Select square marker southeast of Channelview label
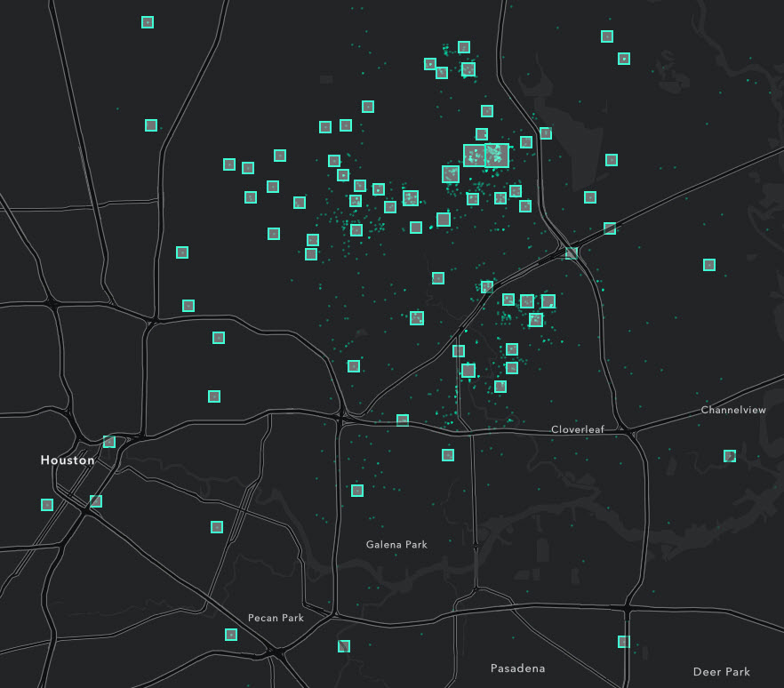 click(730, 456)
